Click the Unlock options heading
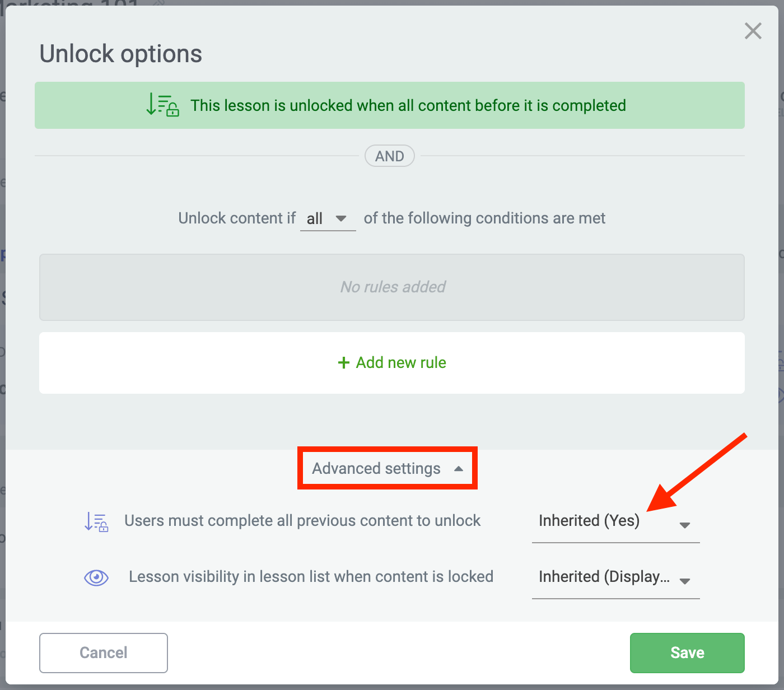 click(x=121, y=54)
